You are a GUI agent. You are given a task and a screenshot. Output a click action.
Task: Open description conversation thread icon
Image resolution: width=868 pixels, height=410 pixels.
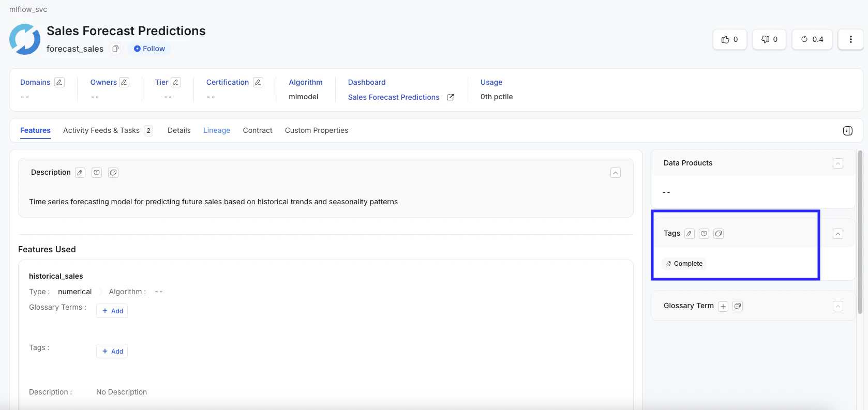tap(113, 173)
